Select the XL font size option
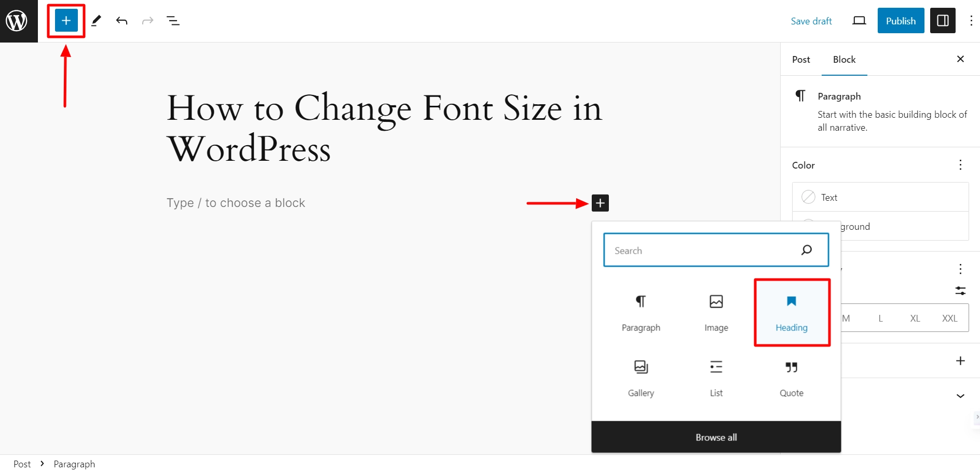This screenshot has height=472, width=980. coord(915,318)
